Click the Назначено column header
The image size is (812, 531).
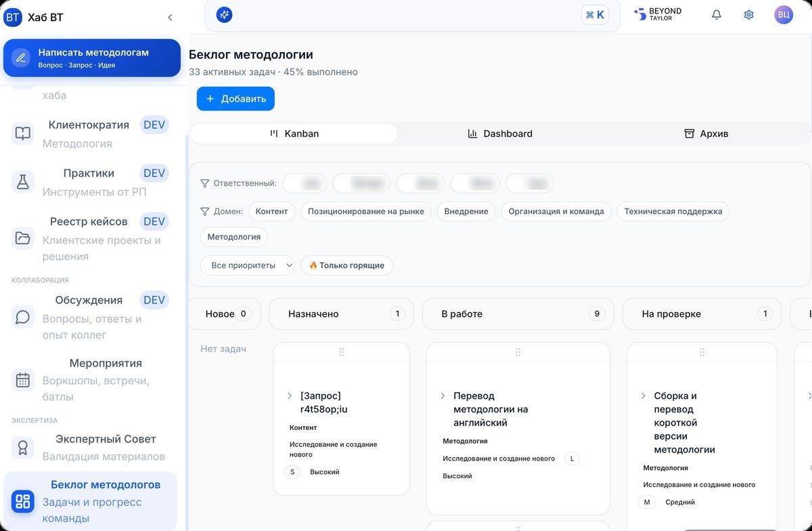pos(342,314)
